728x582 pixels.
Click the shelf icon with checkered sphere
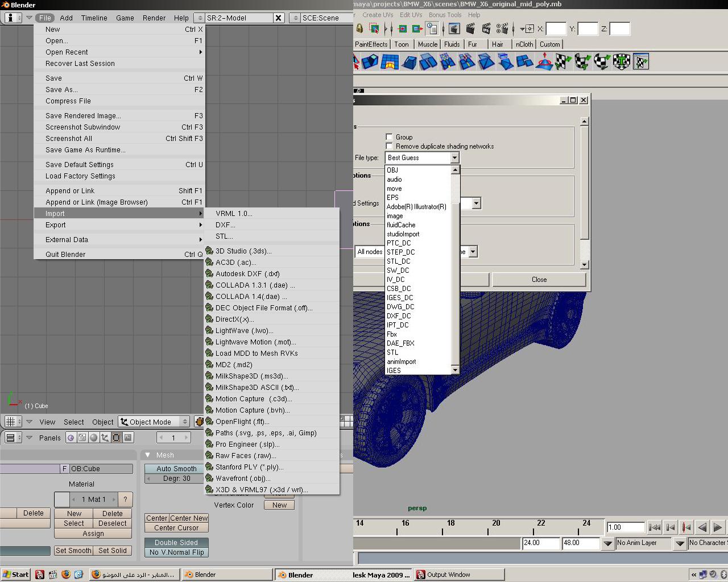tap(602, 61)
